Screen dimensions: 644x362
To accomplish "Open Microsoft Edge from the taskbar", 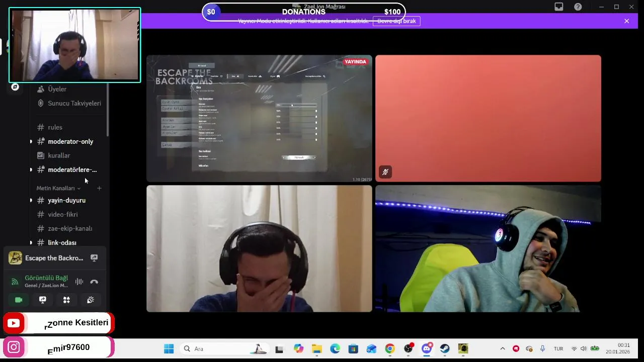I will pos(335,348).
